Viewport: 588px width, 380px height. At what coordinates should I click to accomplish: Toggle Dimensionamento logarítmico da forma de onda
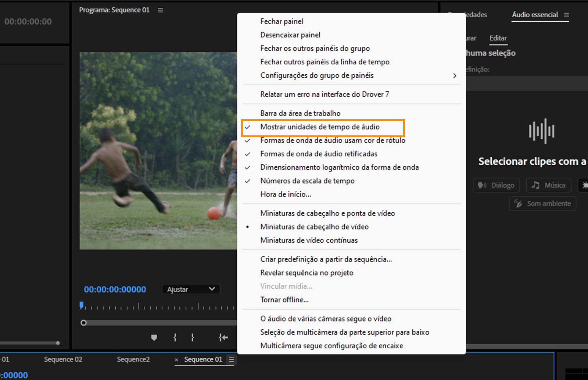tap(339, 167)
